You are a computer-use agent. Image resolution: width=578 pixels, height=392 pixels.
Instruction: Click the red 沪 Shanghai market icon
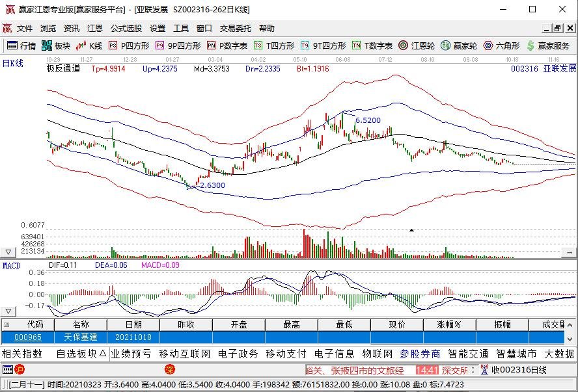pos(19,369)
